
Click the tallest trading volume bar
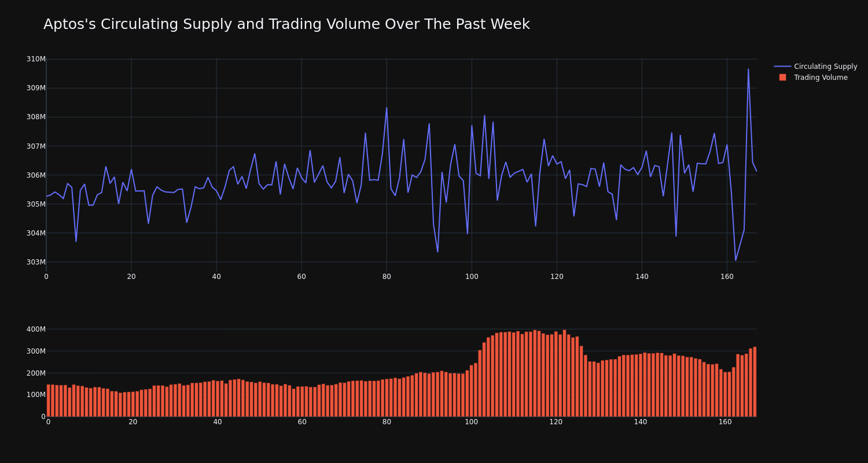click(x=564, y=373)
